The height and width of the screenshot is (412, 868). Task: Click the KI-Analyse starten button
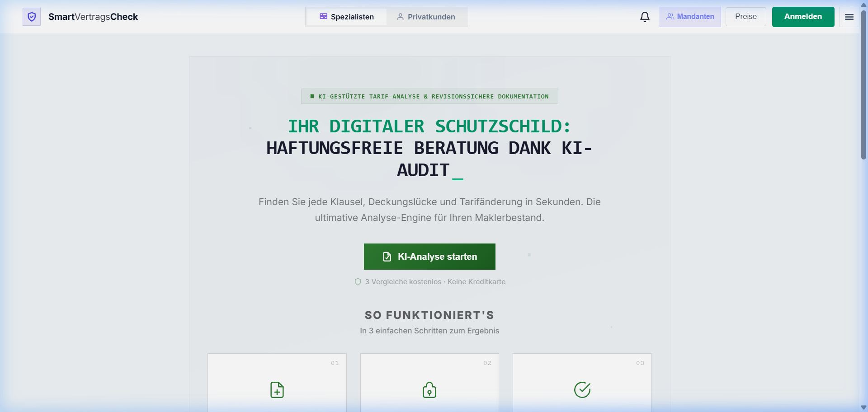pos(429,257)
